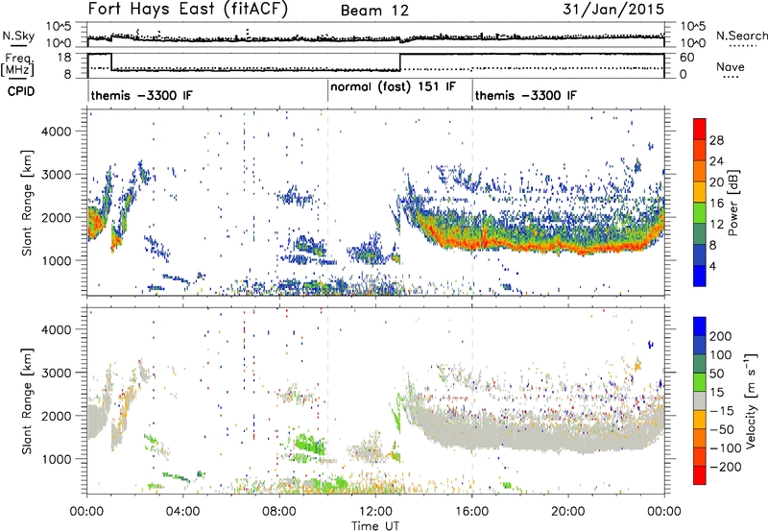The height and width of the screenshot is (532, 768).
Task: Click 'Slant Range [km]' label of velocity panel
Action: pyautogui.click(x=27, y=401)
